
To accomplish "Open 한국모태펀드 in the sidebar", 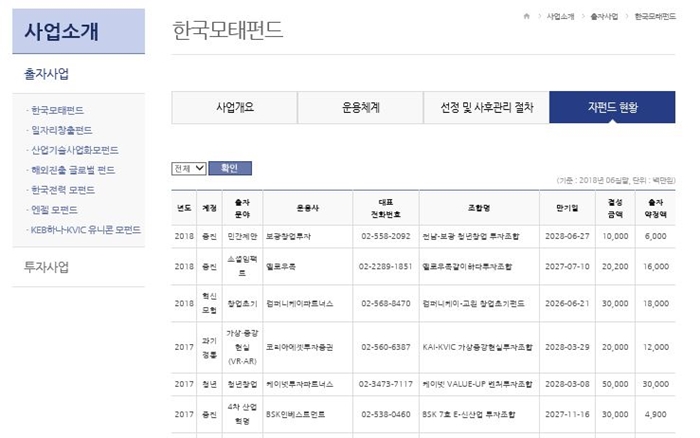I will click(x=57, y=110).
